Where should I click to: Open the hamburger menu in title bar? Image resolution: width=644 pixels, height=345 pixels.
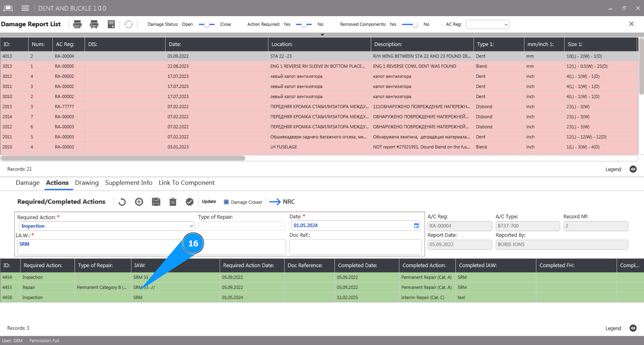25,8
